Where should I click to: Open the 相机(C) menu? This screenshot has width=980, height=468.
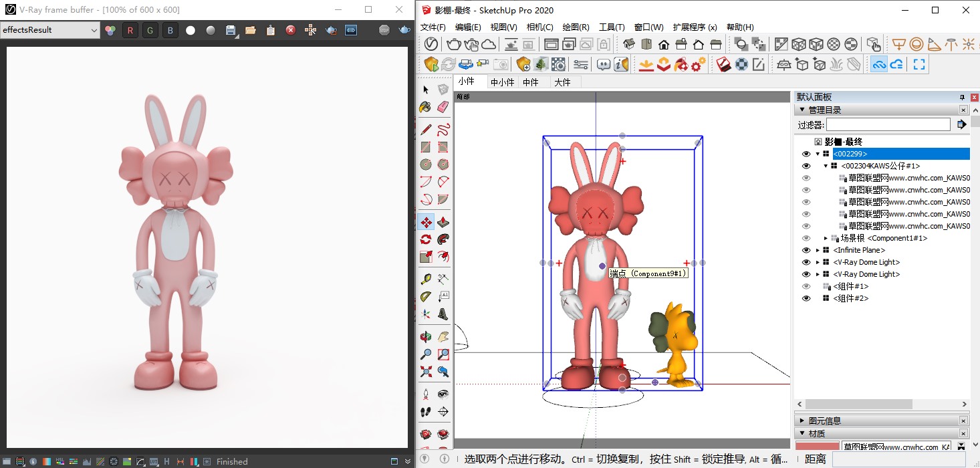pos(540,27)
